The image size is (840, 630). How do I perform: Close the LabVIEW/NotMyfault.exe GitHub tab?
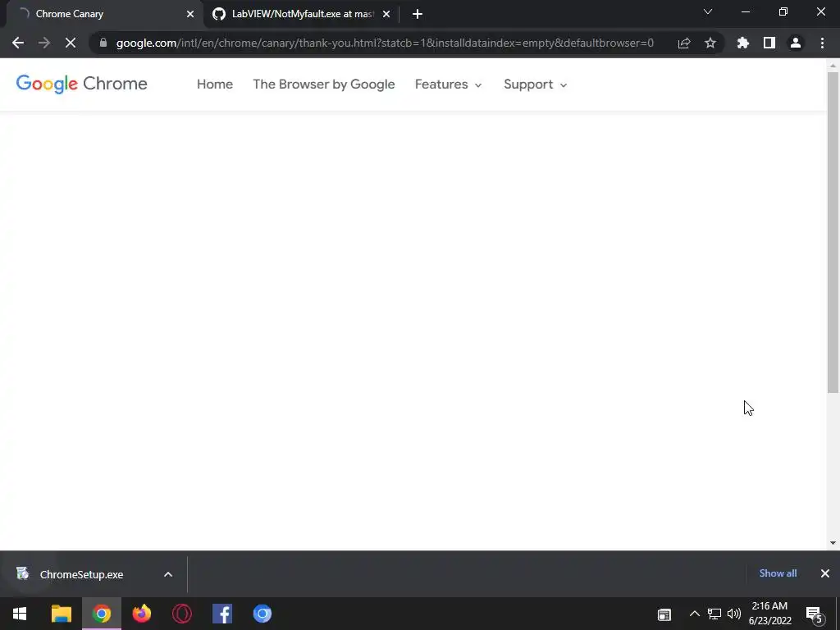pos(386,14)
